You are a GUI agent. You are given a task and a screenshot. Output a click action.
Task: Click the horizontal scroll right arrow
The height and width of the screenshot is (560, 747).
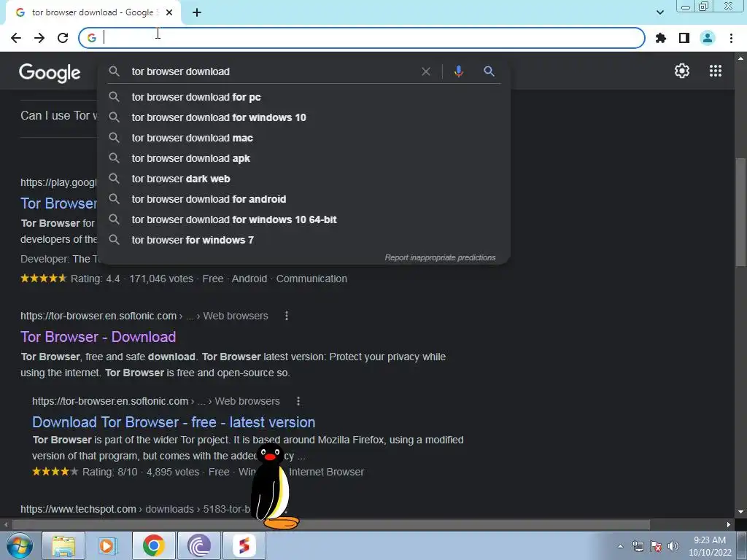coord(729,525)
